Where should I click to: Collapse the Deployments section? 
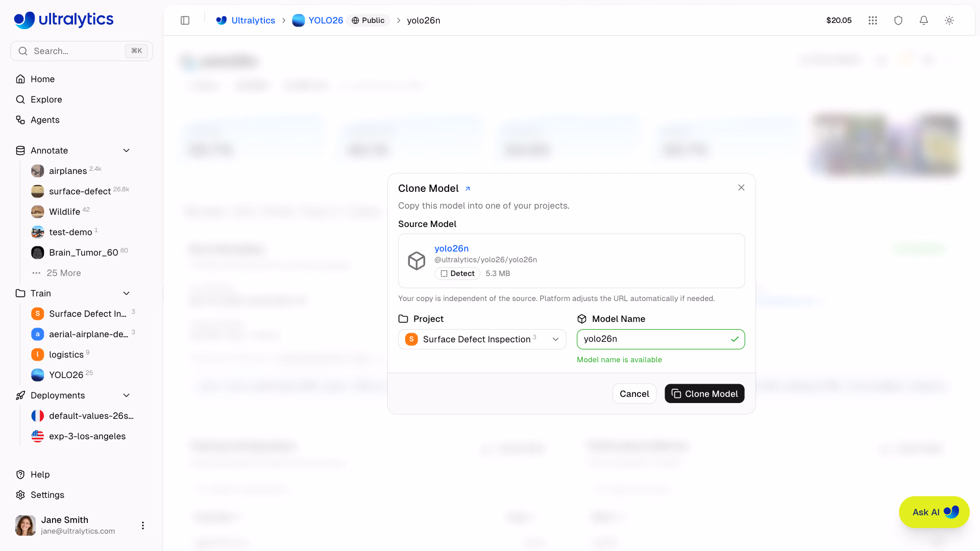tap(127, 395)
